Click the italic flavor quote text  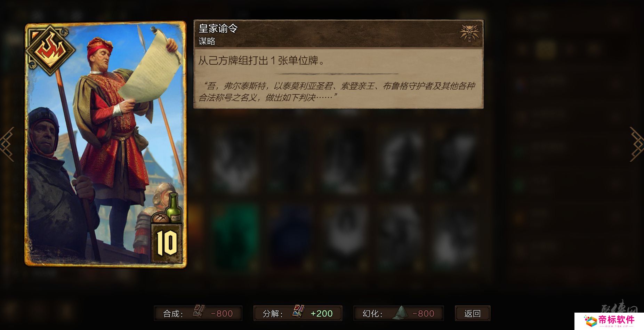[337, 91]
